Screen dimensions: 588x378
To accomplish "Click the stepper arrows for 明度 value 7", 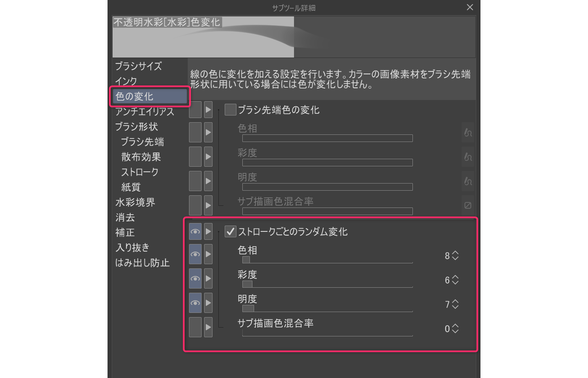I will pos(455,304).
